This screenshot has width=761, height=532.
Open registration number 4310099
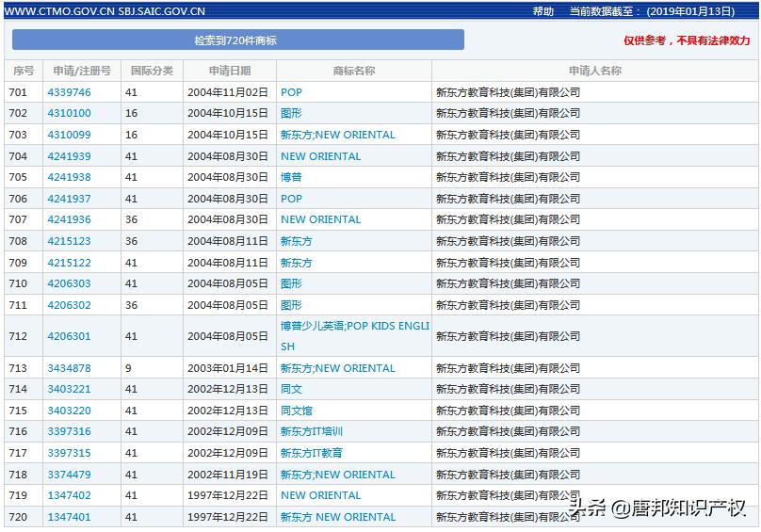click(x=69, y=135)
